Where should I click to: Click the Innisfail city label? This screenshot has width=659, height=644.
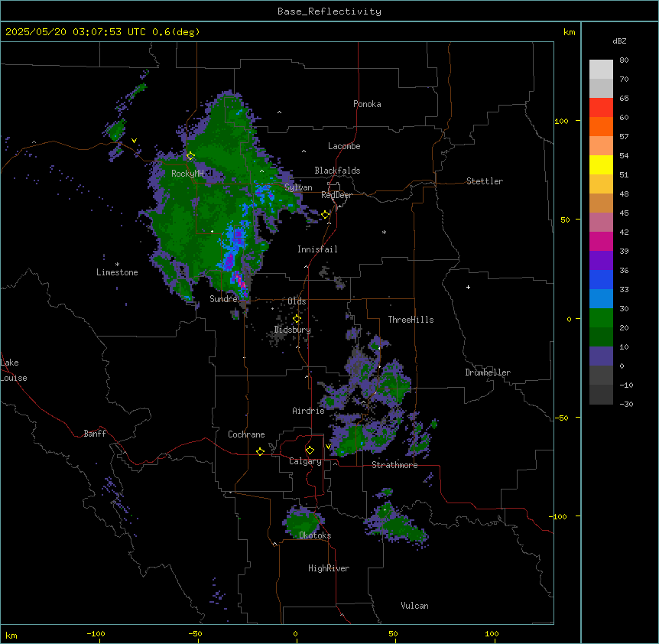(x=317, y=249)
